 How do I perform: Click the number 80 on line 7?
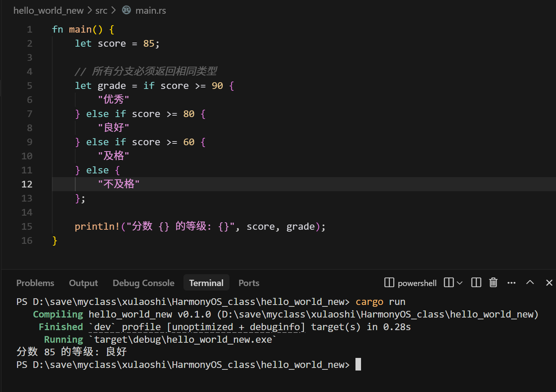point(189,114)
